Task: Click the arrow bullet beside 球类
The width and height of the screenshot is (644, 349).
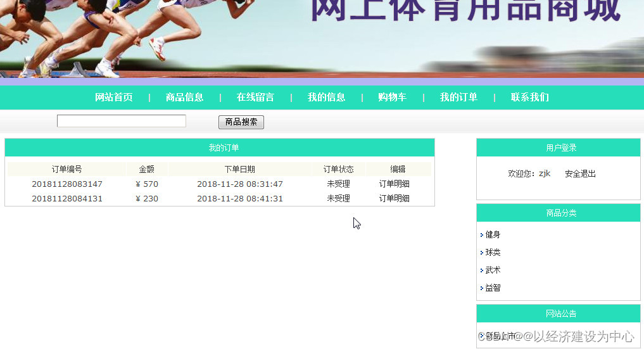Action: [x=482, y=253]
